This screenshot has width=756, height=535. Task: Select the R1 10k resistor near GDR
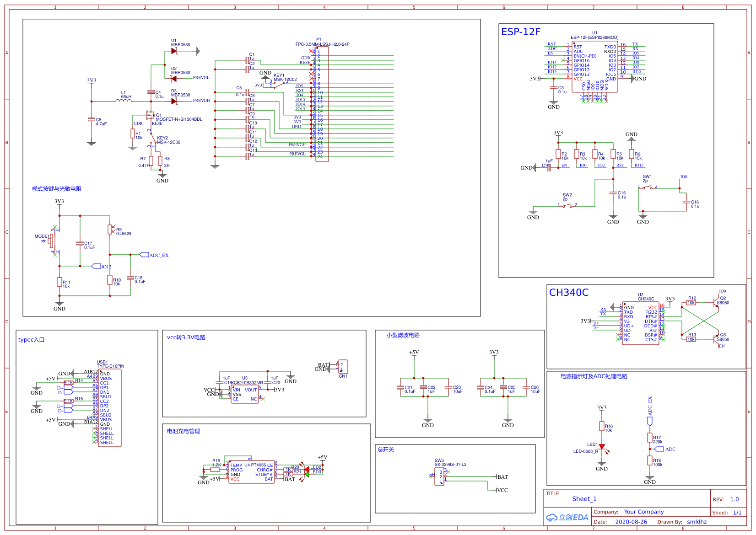[x=133, y=134]
